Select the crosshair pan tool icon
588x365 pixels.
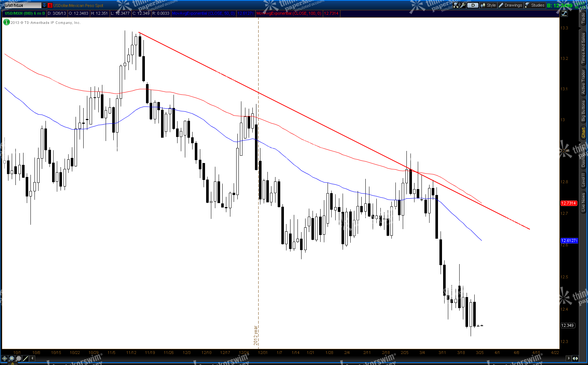coord(5,358)
